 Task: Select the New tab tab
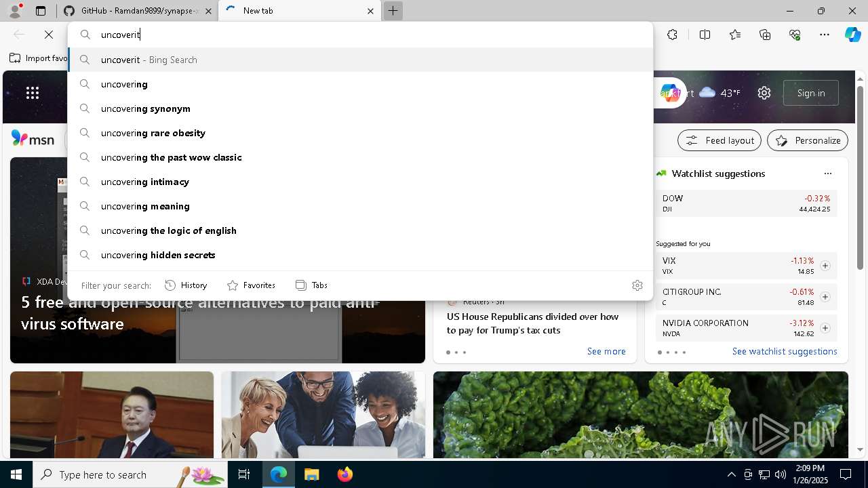300,11
